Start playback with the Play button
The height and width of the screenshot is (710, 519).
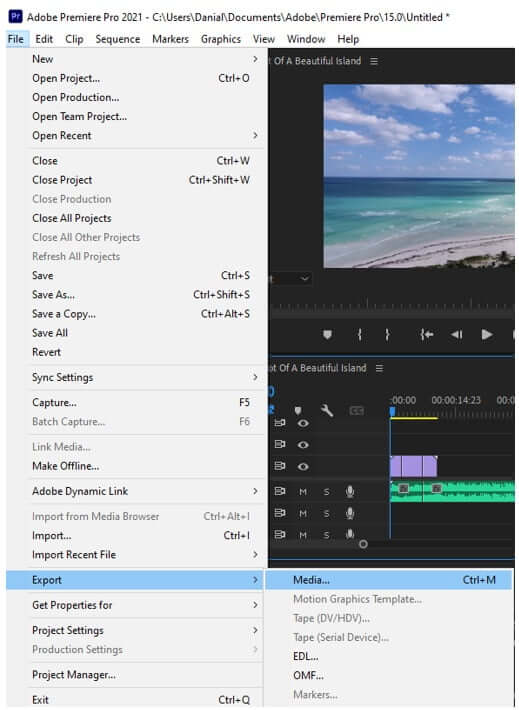[x=487, y=335]
